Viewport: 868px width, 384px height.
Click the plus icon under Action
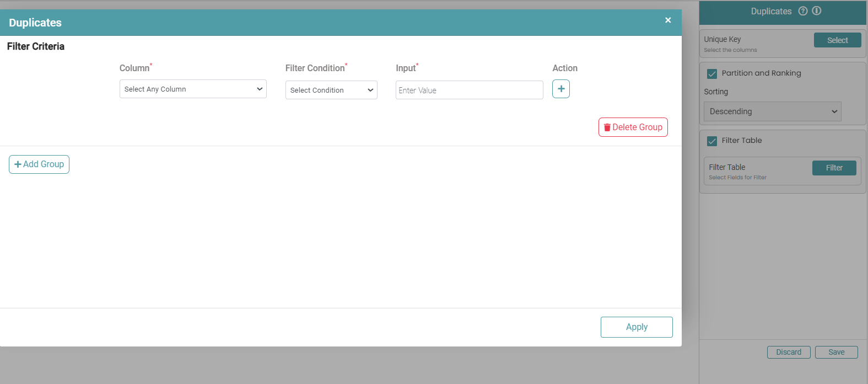point(561,89)
